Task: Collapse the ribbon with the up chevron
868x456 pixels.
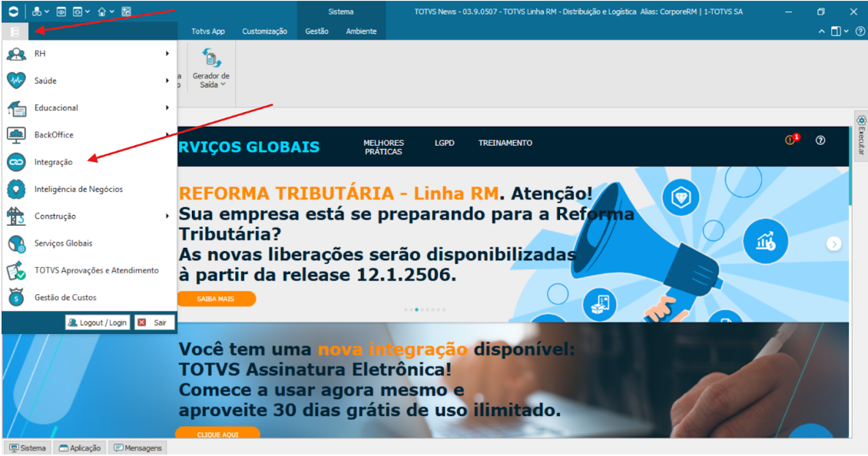Action: click(x=821, y=31)
